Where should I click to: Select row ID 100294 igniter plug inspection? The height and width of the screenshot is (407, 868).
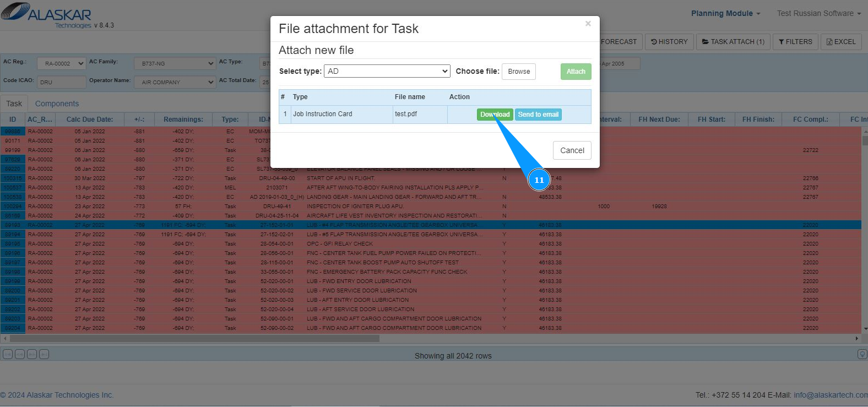(x=13, y=207)
